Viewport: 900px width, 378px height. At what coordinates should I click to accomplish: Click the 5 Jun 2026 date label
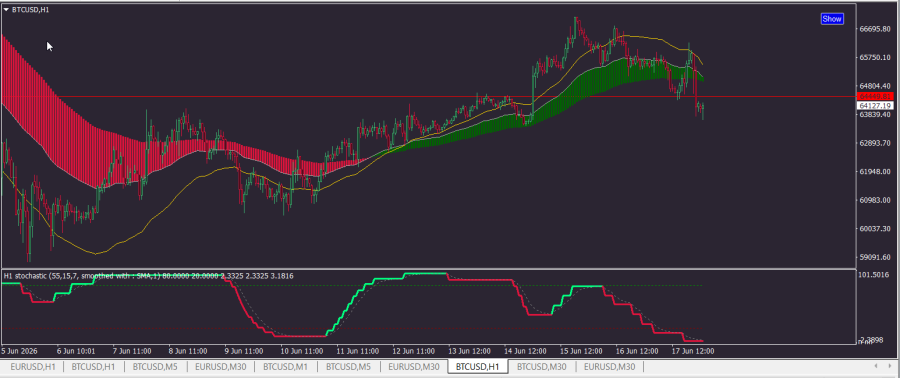point(21,350)
